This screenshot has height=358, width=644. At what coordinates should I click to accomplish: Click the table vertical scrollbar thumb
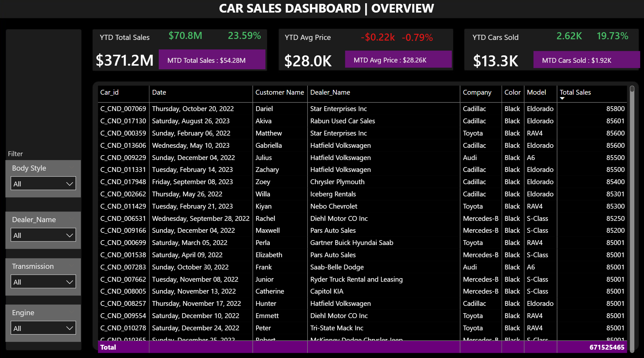(x=632, y=89)
